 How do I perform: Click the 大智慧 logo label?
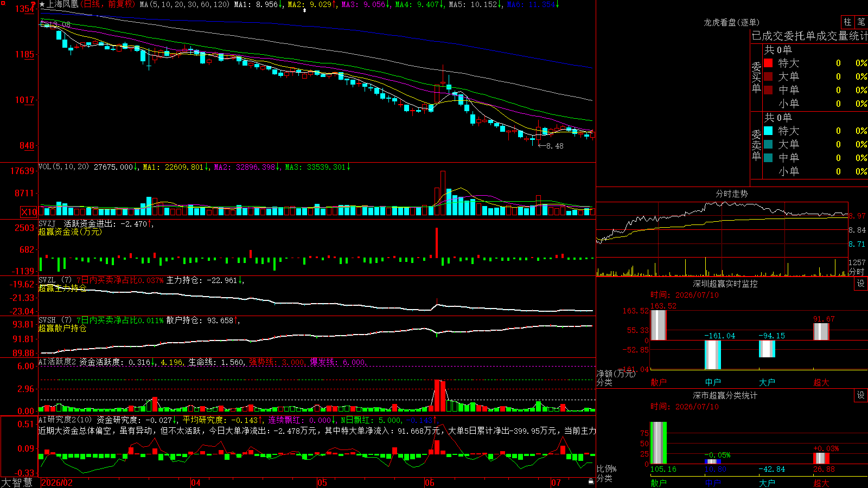[17, 483]
